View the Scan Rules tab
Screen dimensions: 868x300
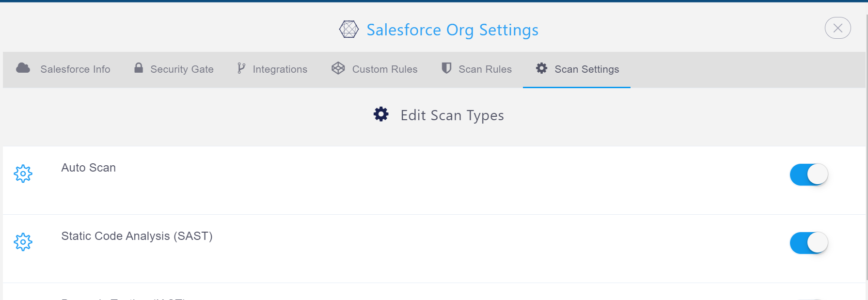pyautogui.click(x=476, y=69)
